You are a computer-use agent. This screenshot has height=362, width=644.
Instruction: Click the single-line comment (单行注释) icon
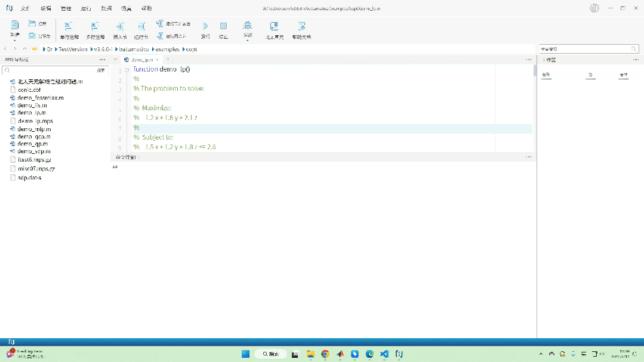69,26
